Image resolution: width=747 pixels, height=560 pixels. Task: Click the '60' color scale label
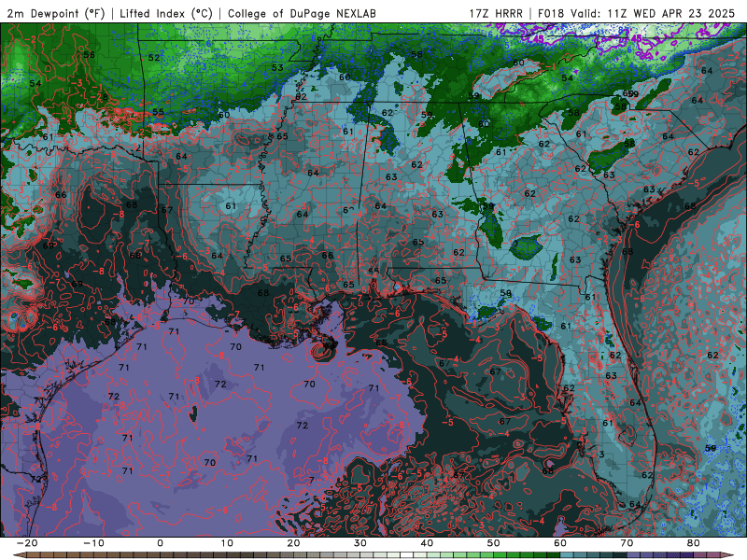(x=560, y=543)
